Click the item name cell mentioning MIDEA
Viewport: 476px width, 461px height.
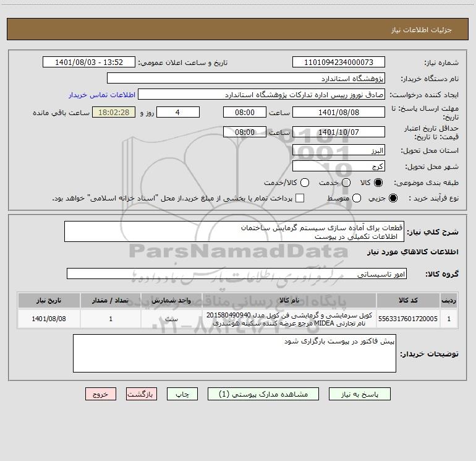(289, 319)
